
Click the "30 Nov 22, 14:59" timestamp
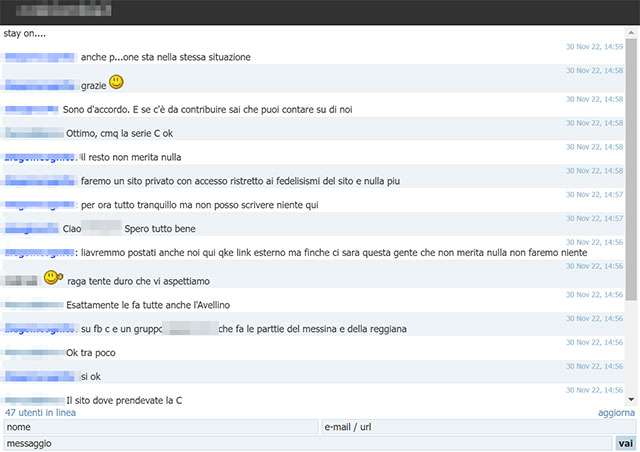pyautogui.click(x=594, y=47)
